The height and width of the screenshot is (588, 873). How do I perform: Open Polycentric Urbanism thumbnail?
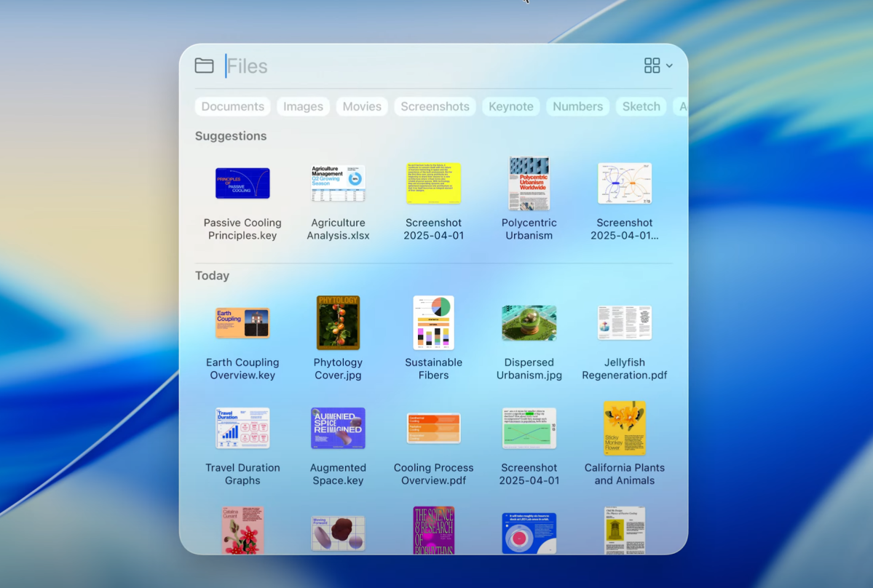click(529, 183)
